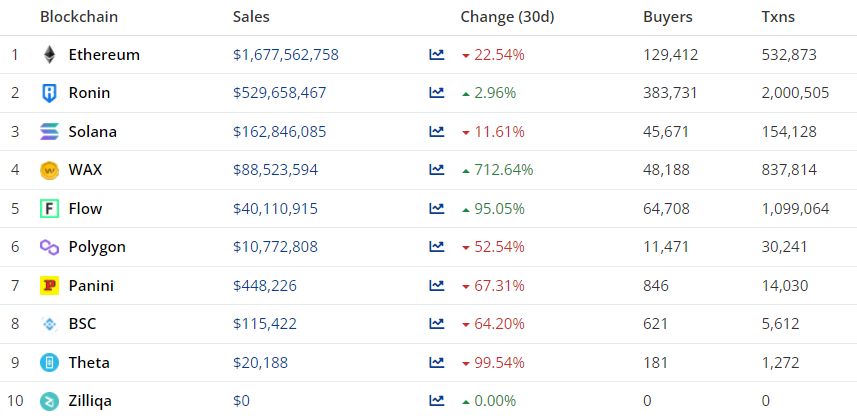Click the Ethereum blockchain logo icon
Image resolution: width=857 pixels, height=416 pixels.
pyautogui.click(x=49, y=55)
